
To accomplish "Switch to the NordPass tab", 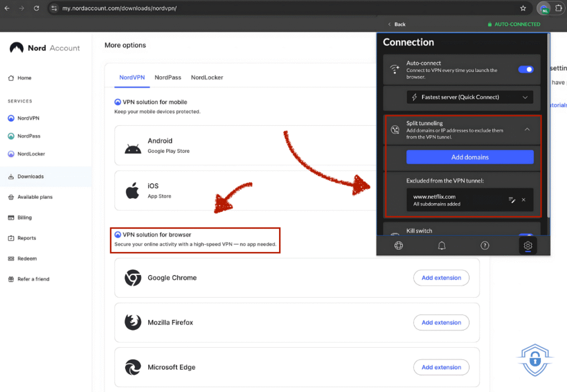I will point(168,78).
